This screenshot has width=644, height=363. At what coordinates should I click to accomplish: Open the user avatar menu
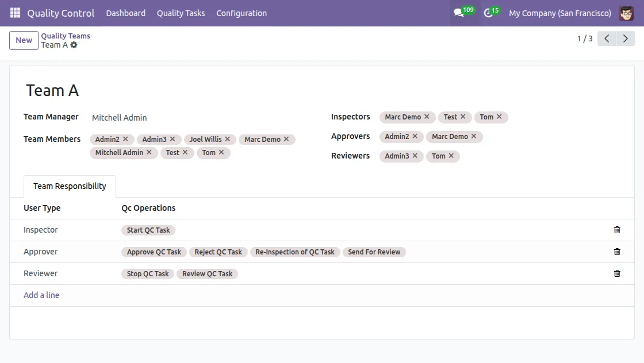coord(626,13)
